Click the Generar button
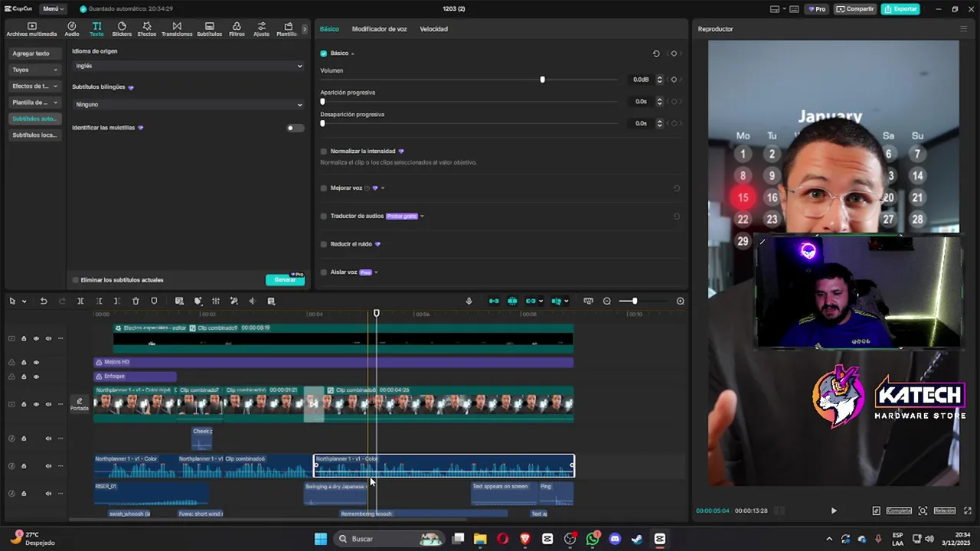This screenshot has width=980, height=551. point(285,280)
